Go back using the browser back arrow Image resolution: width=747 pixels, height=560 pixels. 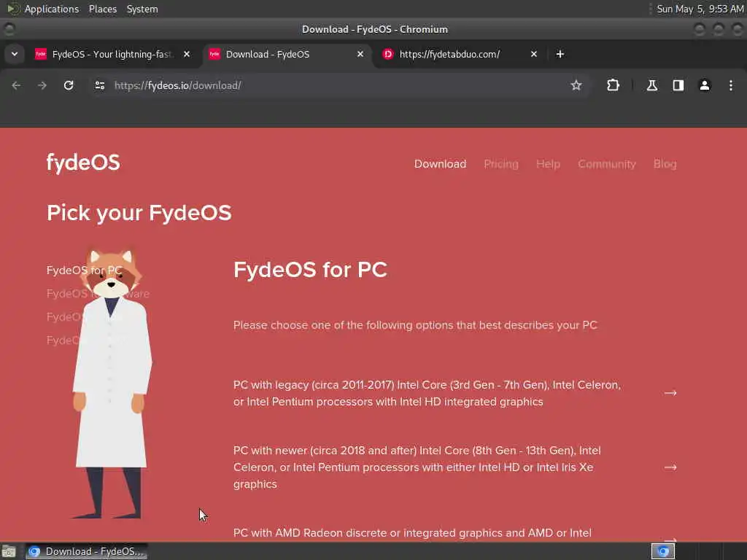tap(16, 85)
